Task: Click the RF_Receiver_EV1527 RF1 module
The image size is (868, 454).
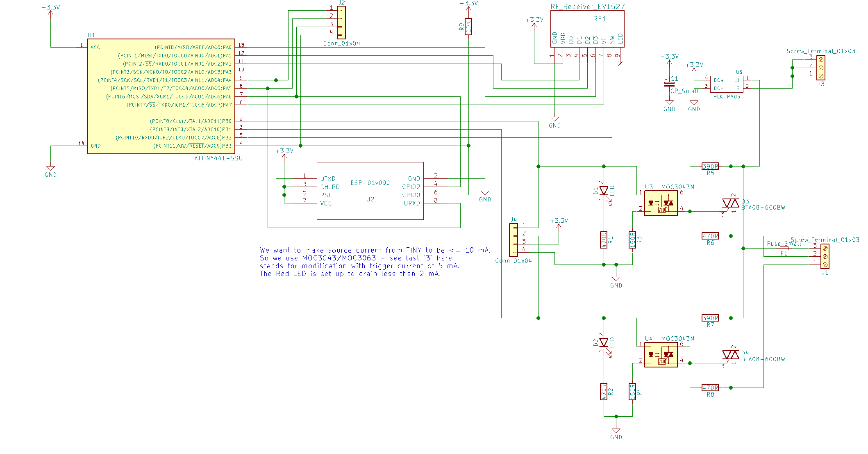Action: click(587, 29)
